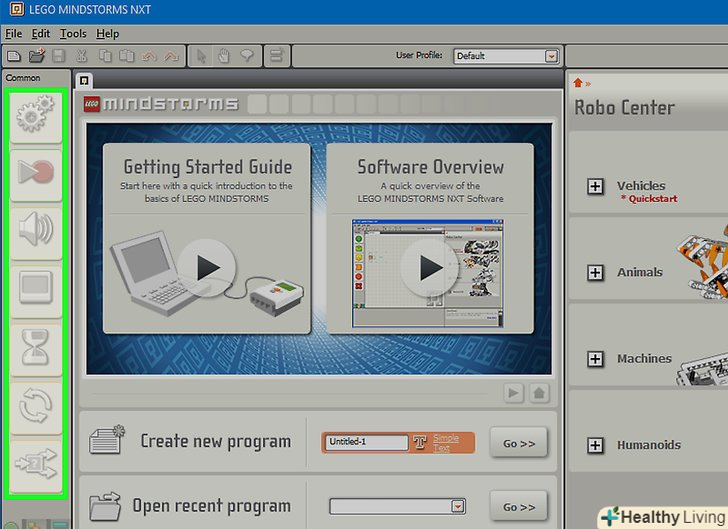The image size is (728, 529).
Task: Select the Common palette tab
Action: pyautogui.click(x=23, y=78)
